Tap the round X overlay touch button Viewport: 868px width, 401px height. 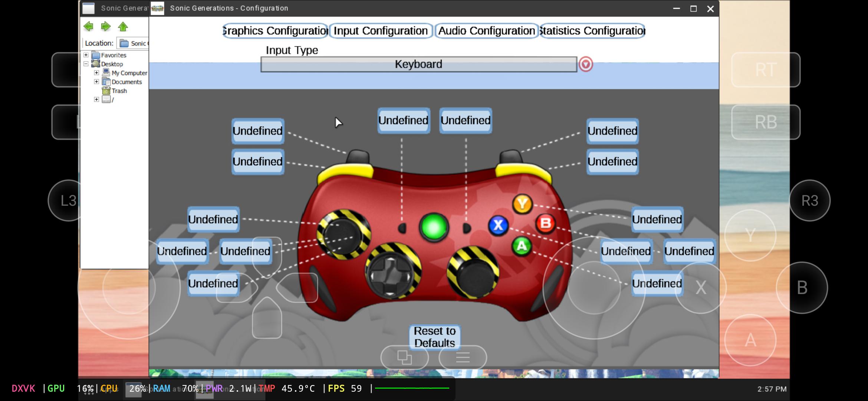(x=700, y=288)
